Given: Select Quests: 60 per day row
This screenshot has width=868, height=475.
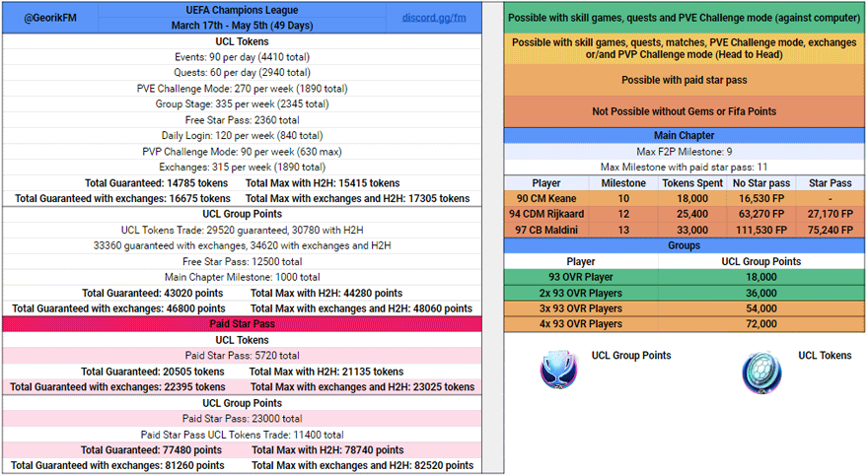Looking at the screenshot, I should (242, 73).
